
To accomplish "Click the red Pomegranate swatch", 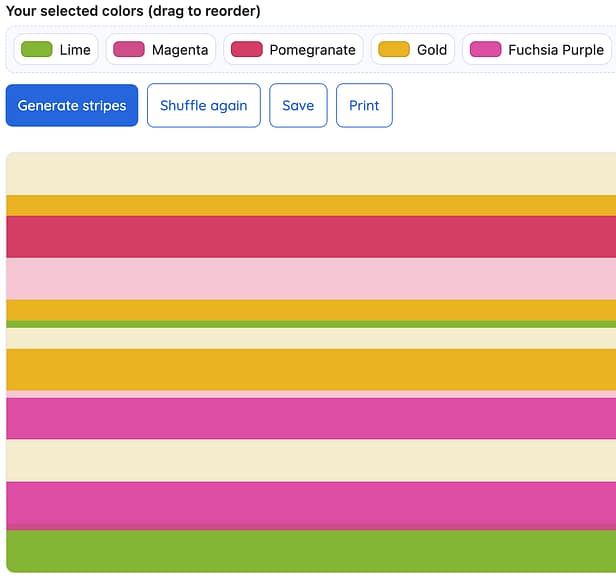I will [x=247, y=50].
